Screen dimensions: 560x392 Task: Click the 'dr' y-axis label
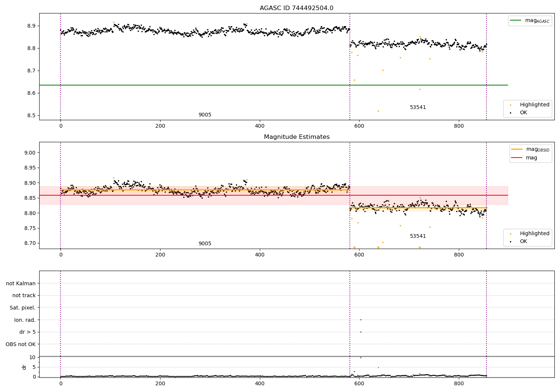(x=24, y=367)
